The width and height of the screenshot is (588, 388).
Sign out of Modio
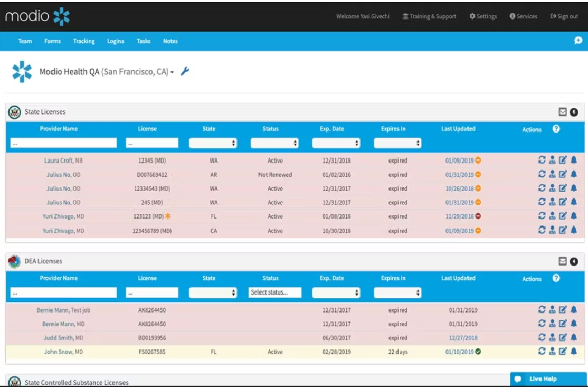pos(564,16)
